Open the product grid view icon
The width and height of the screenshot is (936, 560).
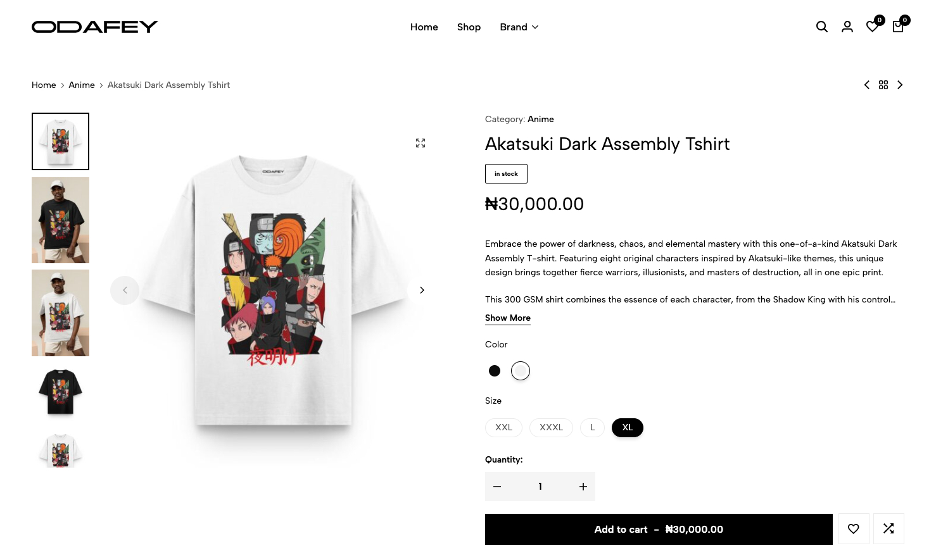pyautogui.click(x=883, y=85)
